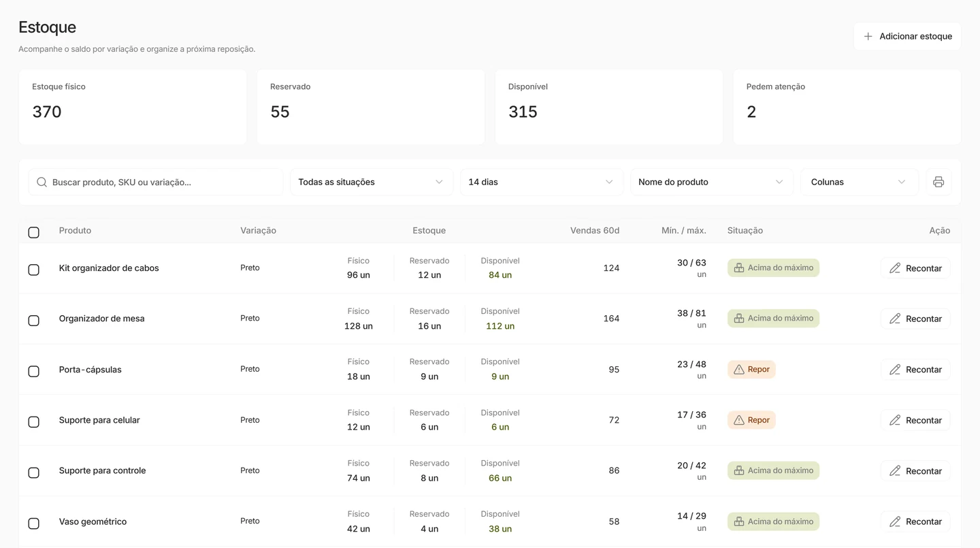Select the Vaso geométrico row checkbox
This screenshot has height=548, width=980.
pyautogui.click(x=33, y=523)
